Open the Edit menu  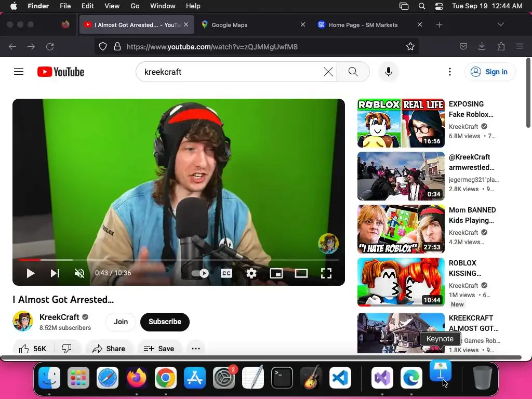click(x=87, y=6)
